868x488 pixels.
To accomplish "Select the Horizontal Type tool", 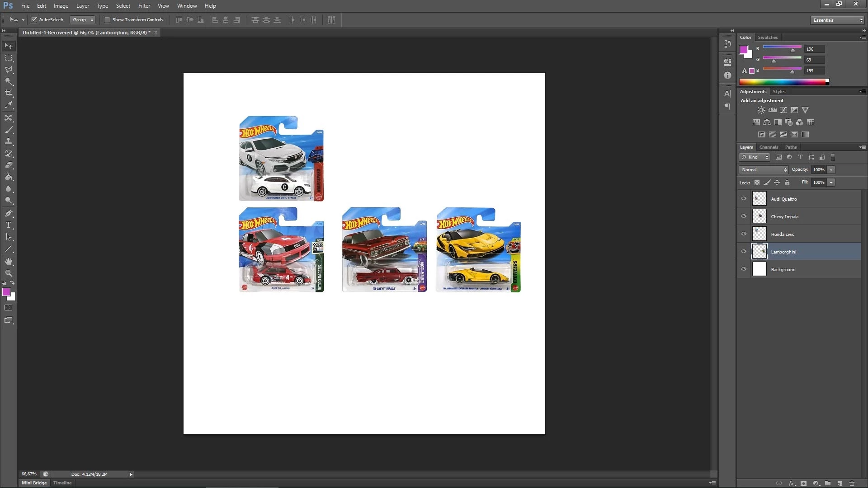I will pyautogui.click(x=9, y=225).
